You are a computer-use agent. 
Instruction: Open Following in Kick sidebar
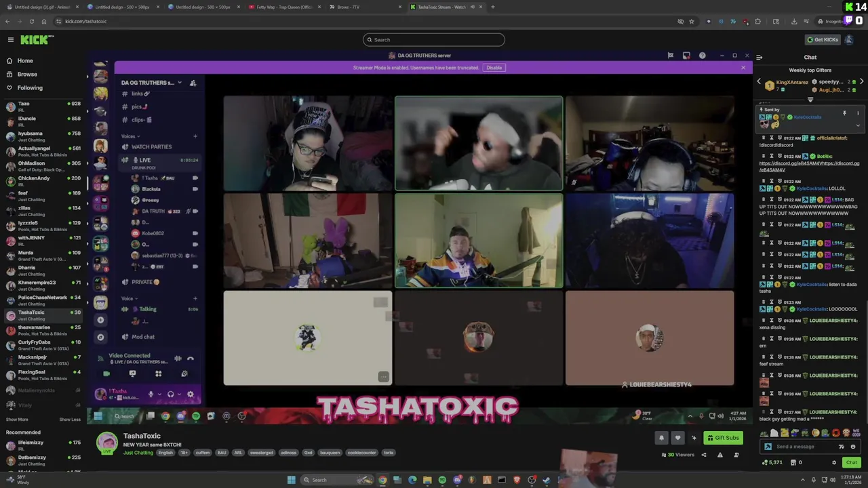[x=30, y=87]
